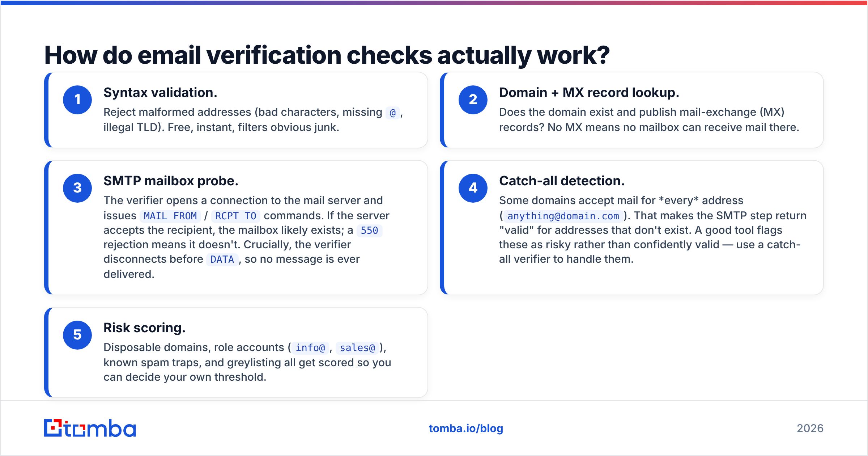Viewport: 868px width, 456px height.
Task: Click the "@" code chip
Action: 393,113
